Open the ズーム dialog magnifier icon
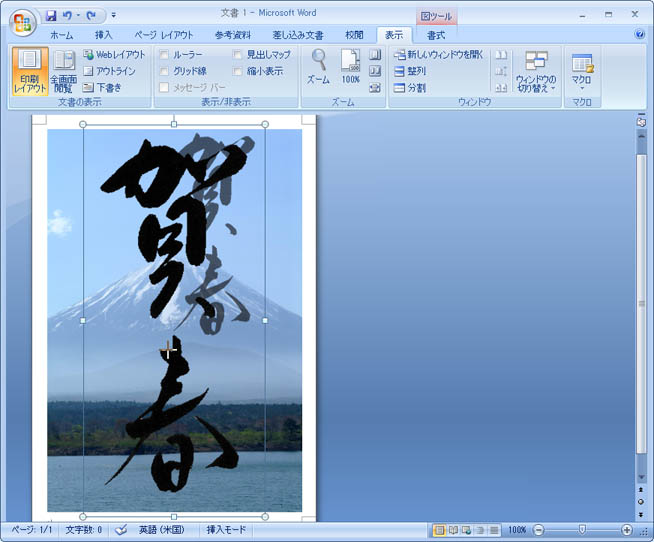This screenshot has width=654, height=542. pos(318,66)
